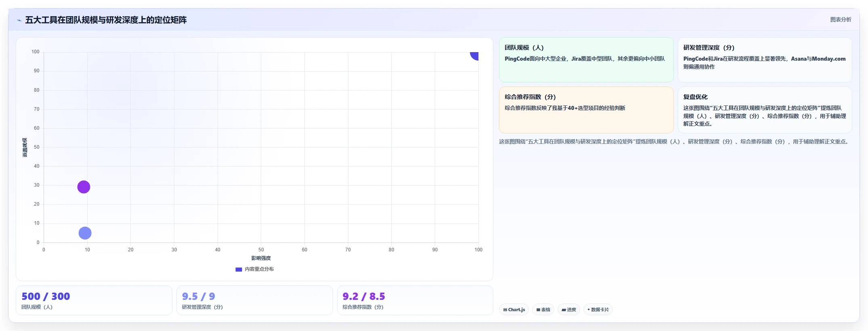
Task: Click the summary paragraph below the insight cards
Action: (675, 141)
